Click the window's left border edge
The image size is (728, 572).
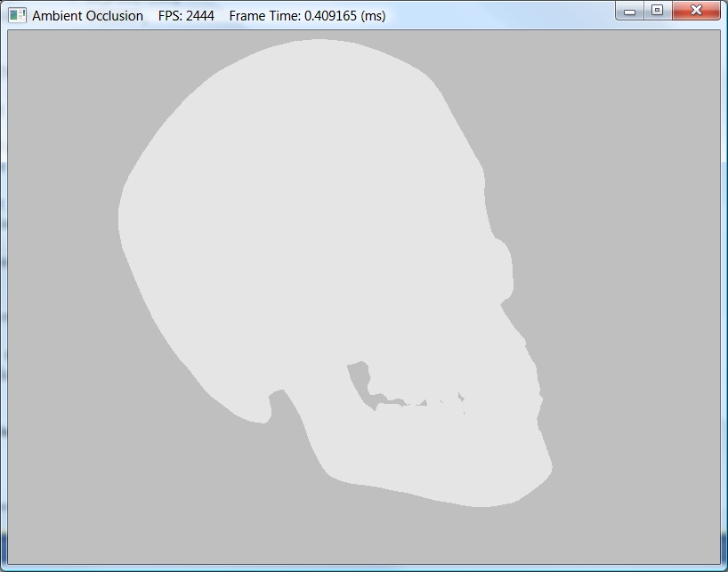[x=3, y=294]
